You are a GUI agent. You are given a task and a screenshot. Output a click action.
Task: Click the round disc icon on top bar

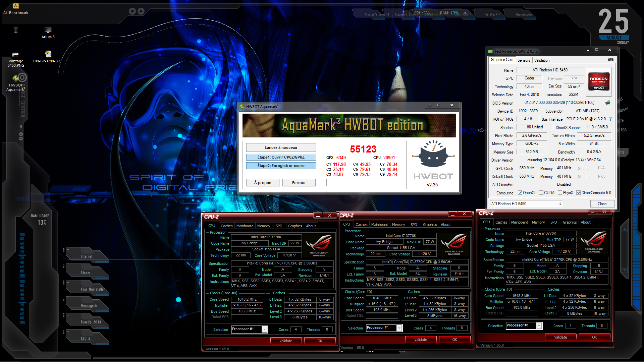coord(132,11)
